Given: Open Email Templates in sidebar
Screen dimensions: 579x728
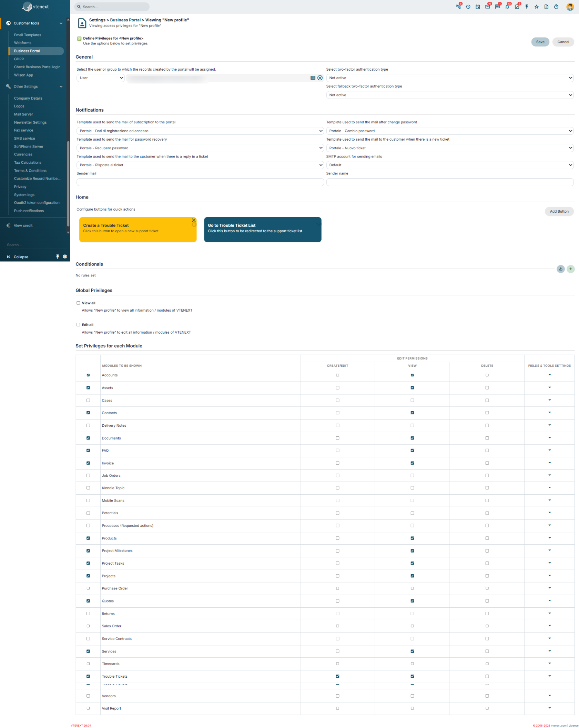Looking at the screenshot, I should coord(28,35).
